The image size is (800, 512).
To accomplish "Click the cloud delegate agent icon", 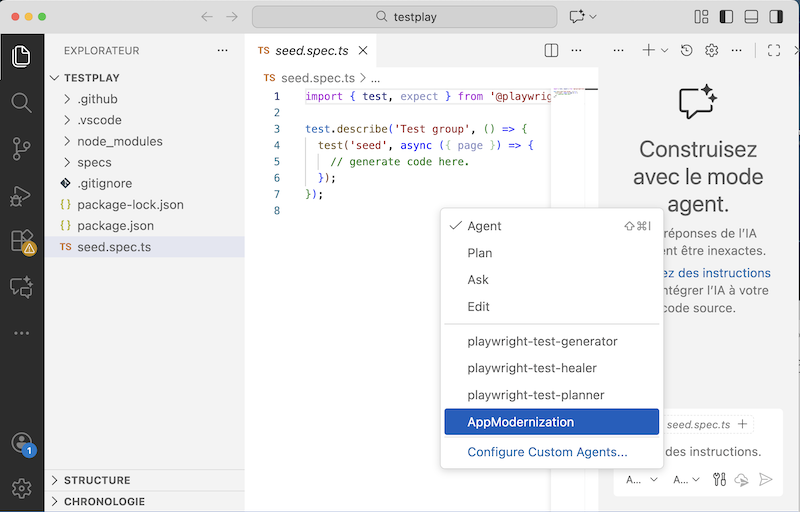I will pyautogui.click(x=741, y=479).
